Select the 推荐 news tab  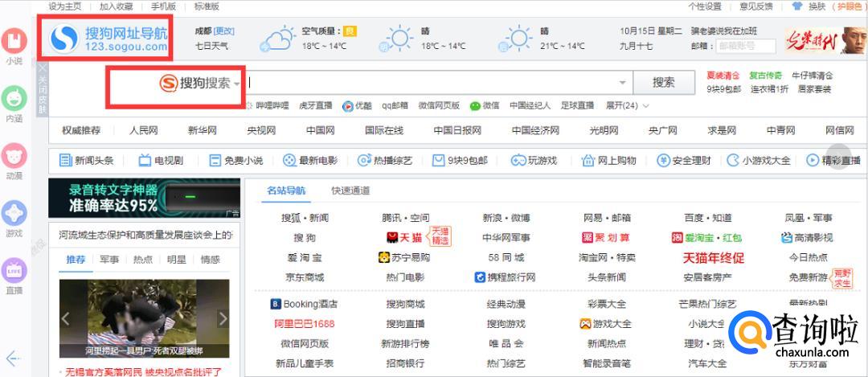coord(76,259)
